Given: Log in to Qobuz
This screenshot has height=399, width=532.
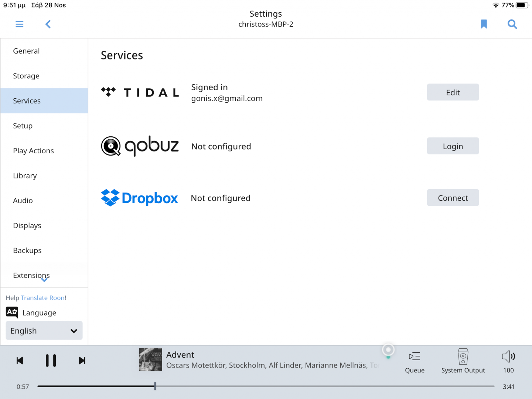Looking at the screenshot, I should [x=453, y=146].
